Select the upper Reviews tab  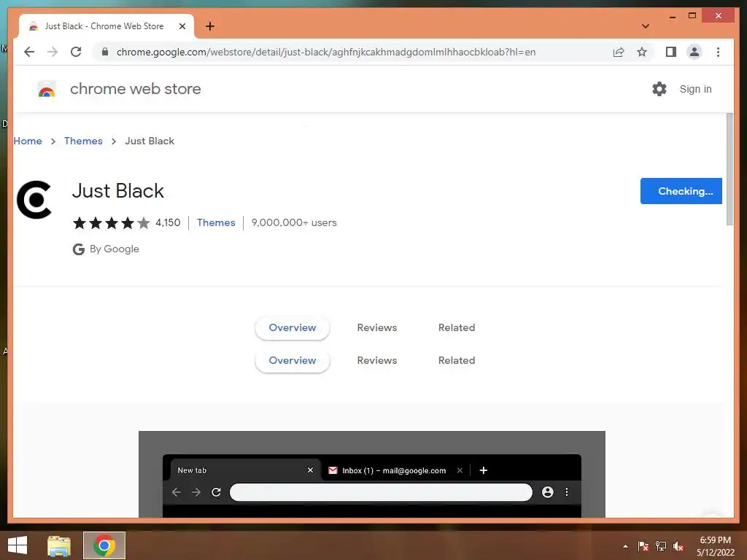tap(377, 327)
